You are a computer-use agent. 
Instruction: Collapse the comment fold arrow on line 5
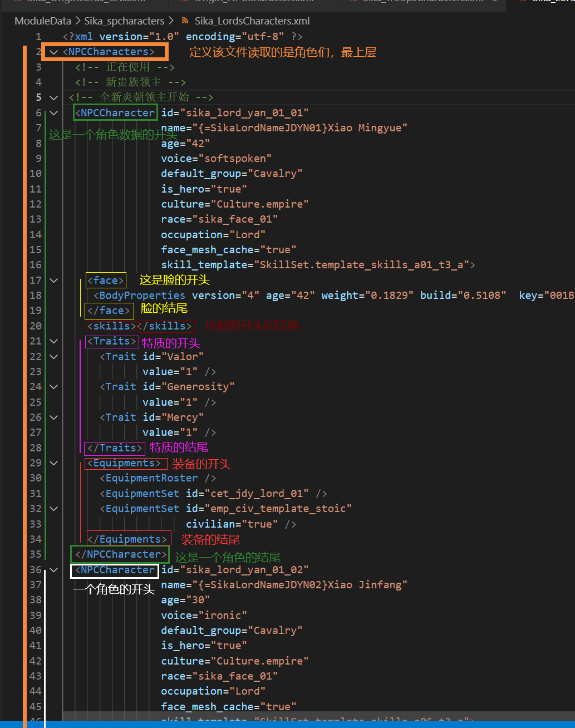coord(53,97)
